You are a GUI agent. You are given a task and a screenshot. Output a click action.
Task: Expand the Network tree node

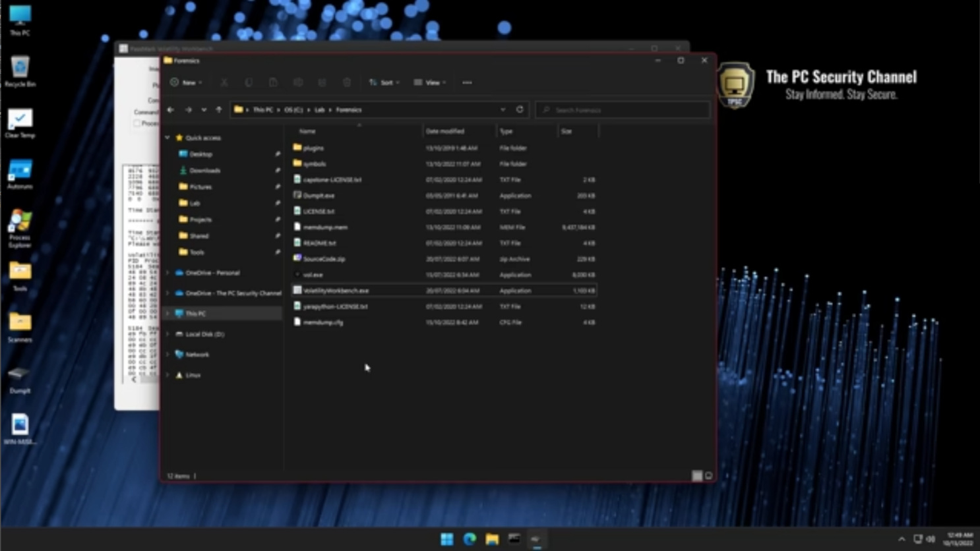pos(168,355)
